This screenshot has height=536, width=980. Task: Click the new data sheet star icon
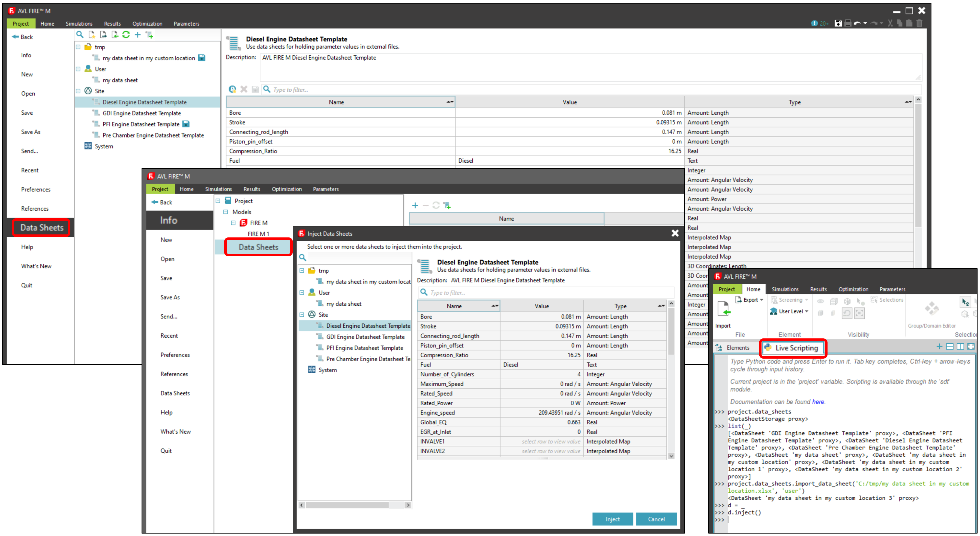(x=92, y=35)
